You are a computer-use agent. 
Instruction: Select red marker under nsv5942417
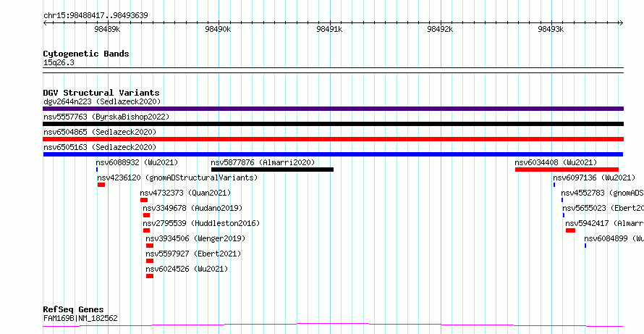click(x=570, y=230)
